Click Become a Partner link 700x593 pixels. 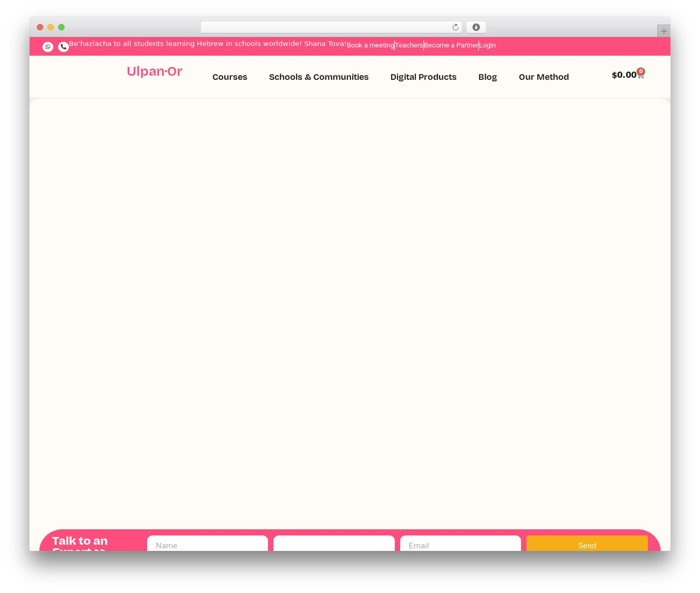coord(451,45)
